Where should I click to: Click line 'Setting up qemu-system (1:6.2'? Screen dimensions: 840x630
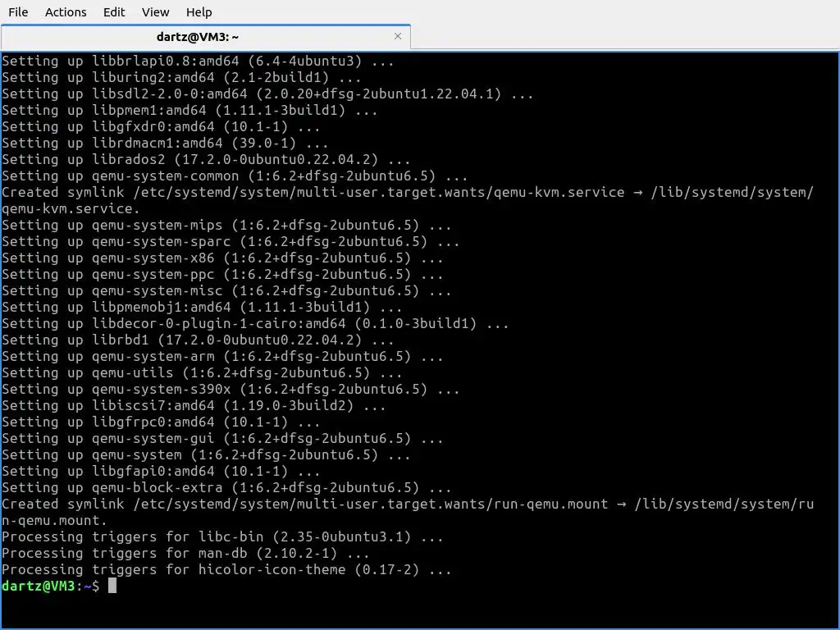206,454
